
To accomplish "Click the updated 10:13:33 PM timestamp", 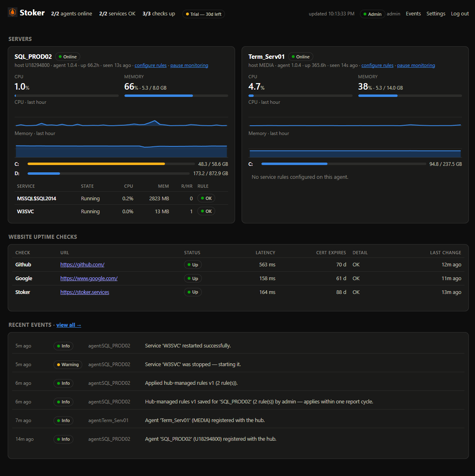I will pyautogui.click(x=332, y=14).
